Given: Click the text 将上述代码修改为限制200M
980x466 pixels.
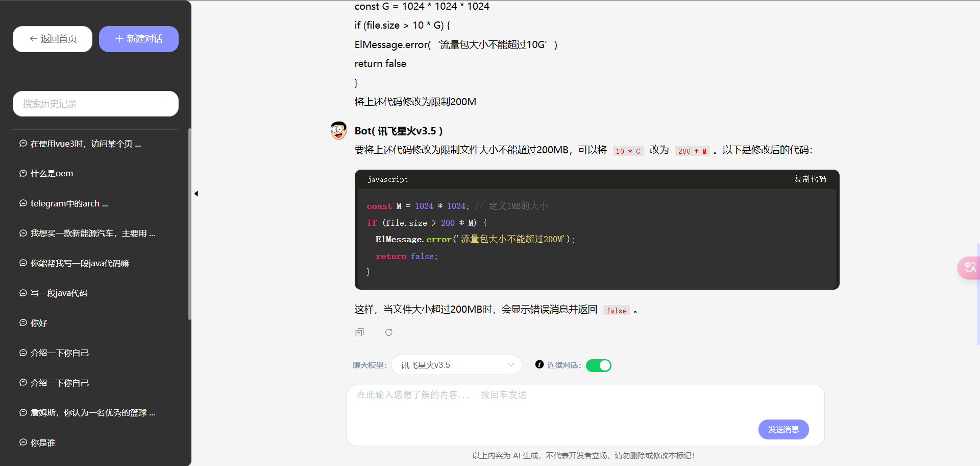Looking at the screenshot, I should point(415,102).
